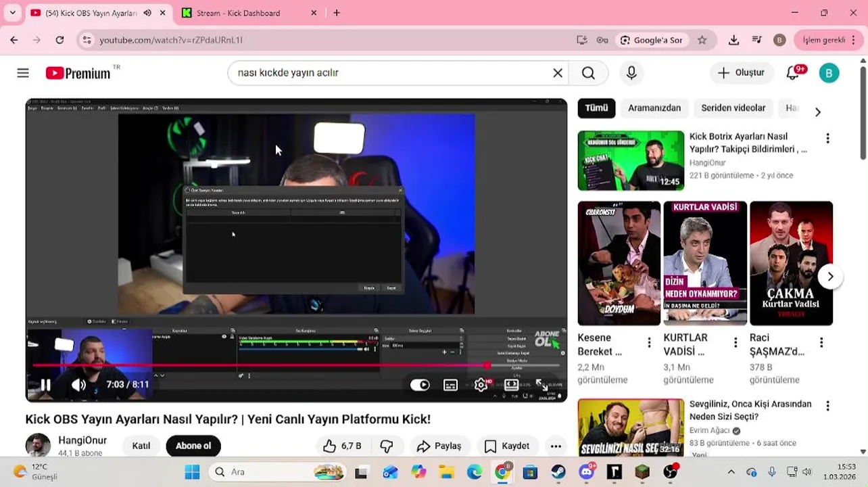
Task: Click Abone ol to subscribe
Action: coord(193,446)
